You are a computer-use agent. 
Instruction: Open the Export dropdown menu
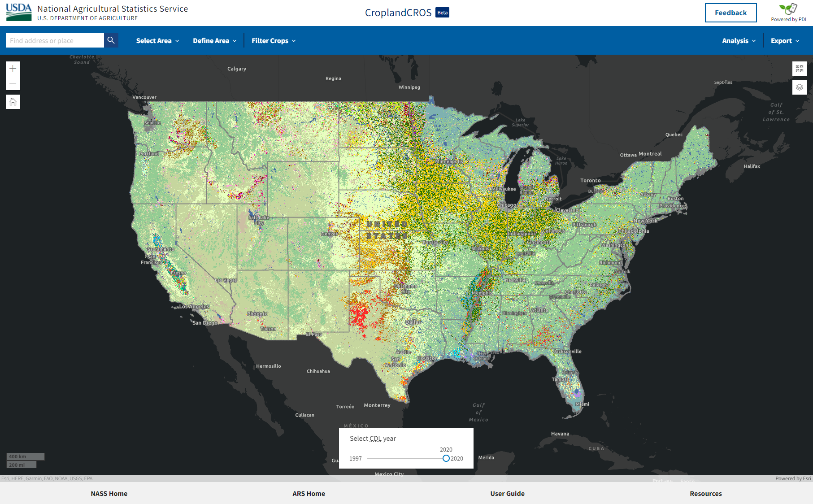785,40
